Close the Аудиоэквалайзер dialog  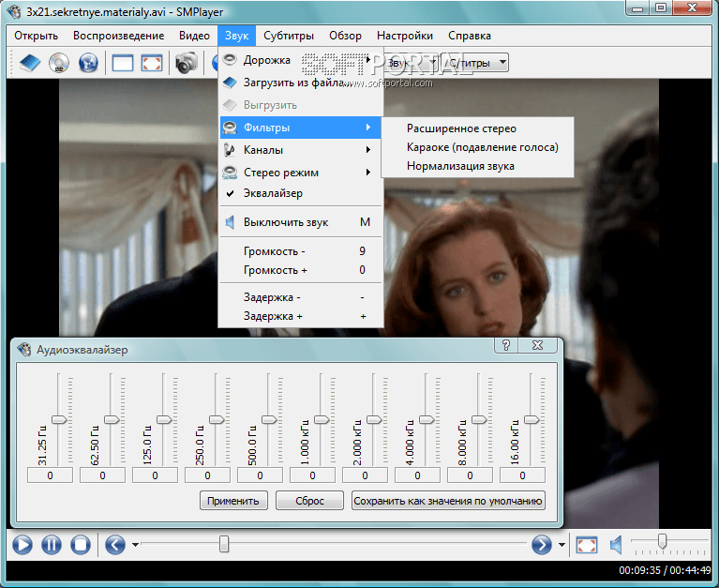[x=537, y=345]
